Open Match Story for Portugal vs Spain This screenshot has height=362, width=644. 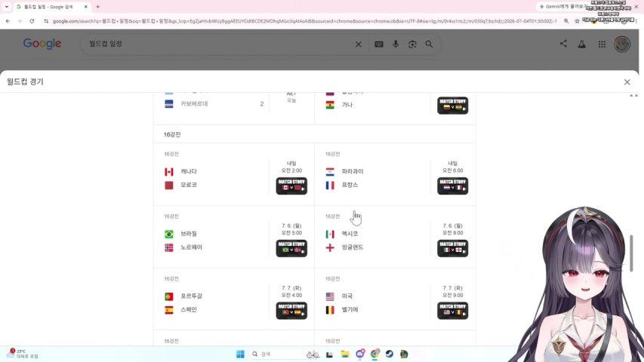click(291, 311)
